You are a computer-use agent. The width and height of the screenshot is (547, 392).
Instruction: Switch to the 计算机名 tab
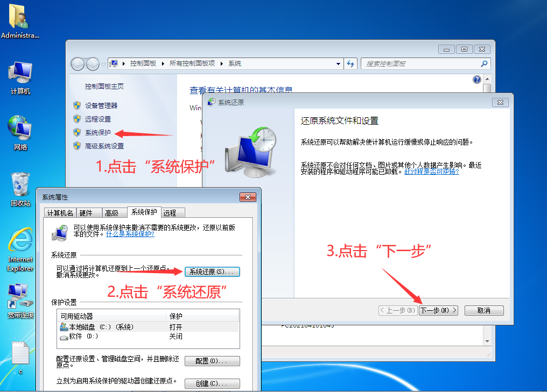coord(60,213)
